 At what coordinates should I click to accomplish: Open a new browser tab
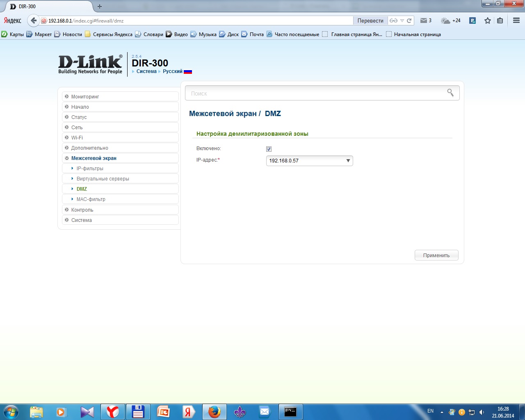click(x=100, y=7)
